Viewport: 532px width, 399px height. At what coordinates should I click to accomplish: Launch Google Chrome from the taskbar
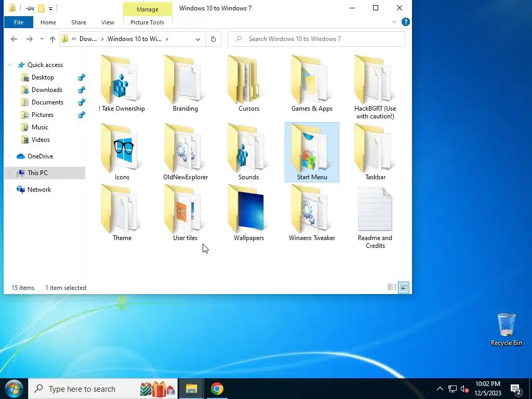coord(217,389)
